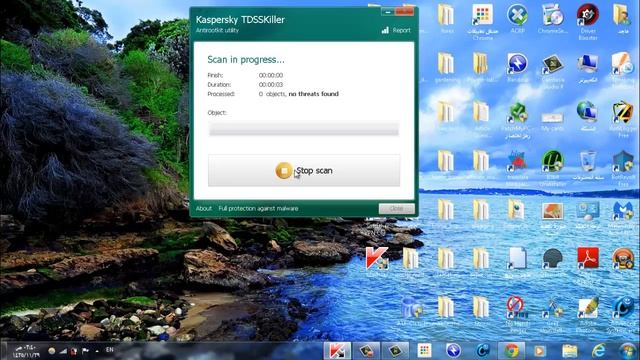640x360 pixels.
Task: Select the blue lightning bolt desktop shortcut
Action: (517, 64)
